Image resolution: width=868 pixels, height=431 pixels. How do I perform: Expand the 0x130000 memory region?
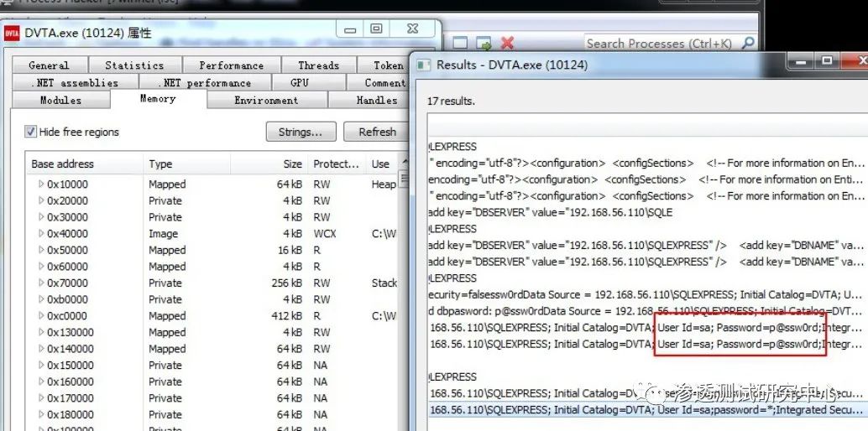click(x=41, y=333)
